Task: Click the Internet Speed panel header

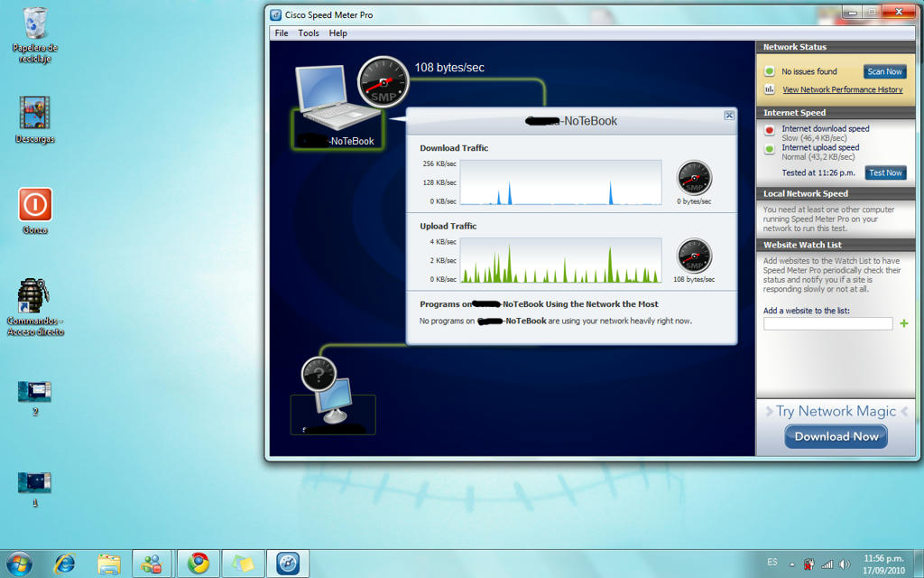Action: coord(836,113)
